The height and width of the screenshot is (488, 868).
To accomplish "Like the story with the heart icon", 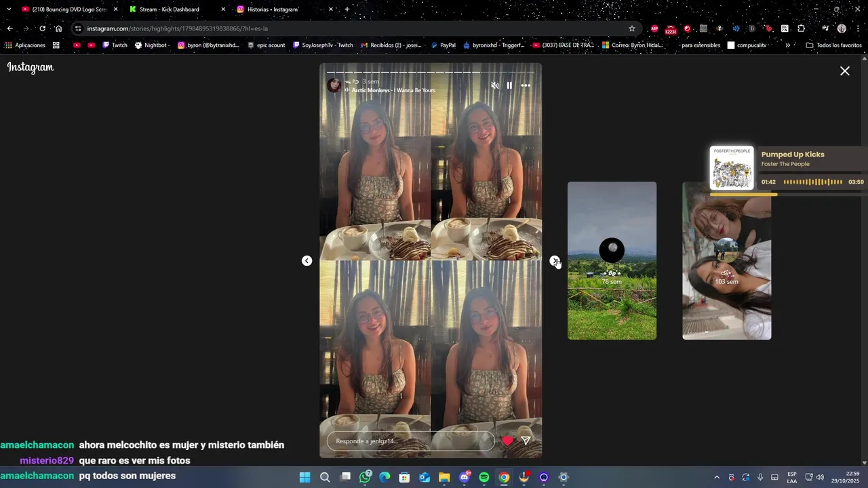I will click(507, 441).
